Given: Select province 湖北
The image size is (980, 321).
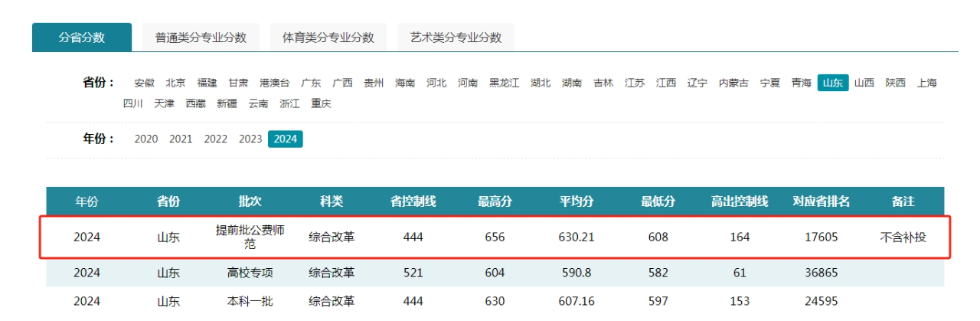Looking at the screenshot, I should (x=541, y=83).
